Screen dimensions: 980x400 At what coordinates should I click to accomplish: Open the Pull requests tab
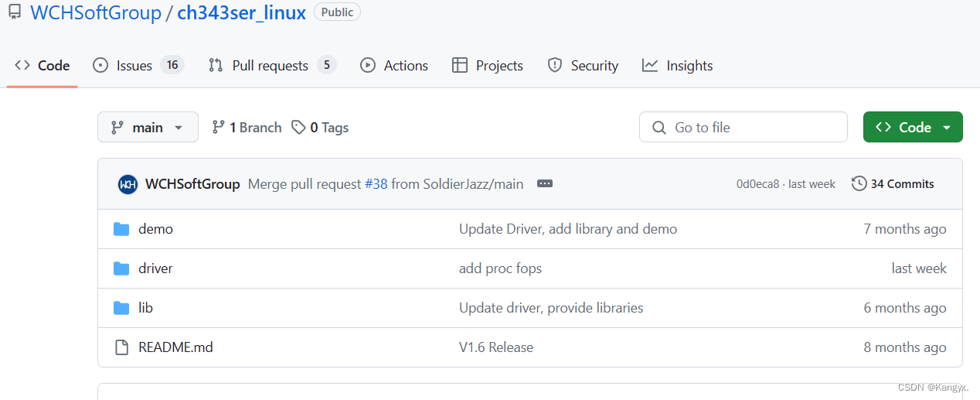[272, 66]
